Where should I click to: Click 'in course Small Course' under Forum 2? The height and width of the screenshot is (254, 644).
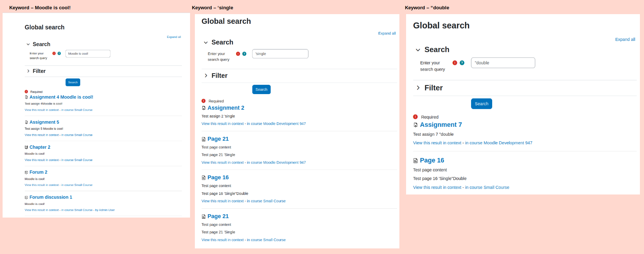(77, 185)
